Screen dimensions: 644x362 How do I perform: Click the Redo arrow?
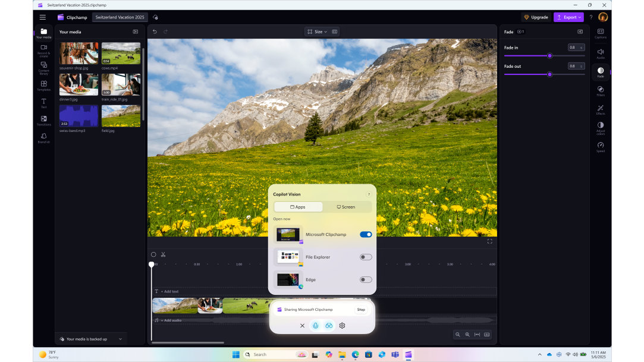(x=165, y=32)
